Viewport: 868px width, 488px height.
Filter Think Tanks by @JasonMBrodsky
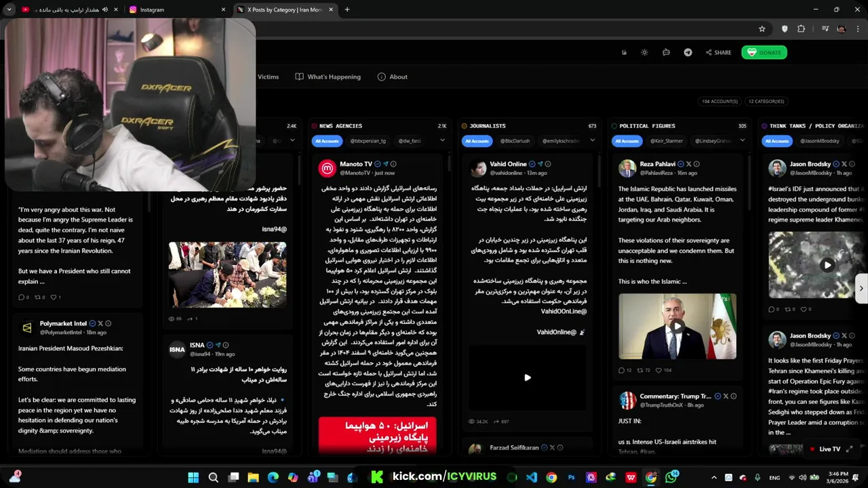pos(820,141)
